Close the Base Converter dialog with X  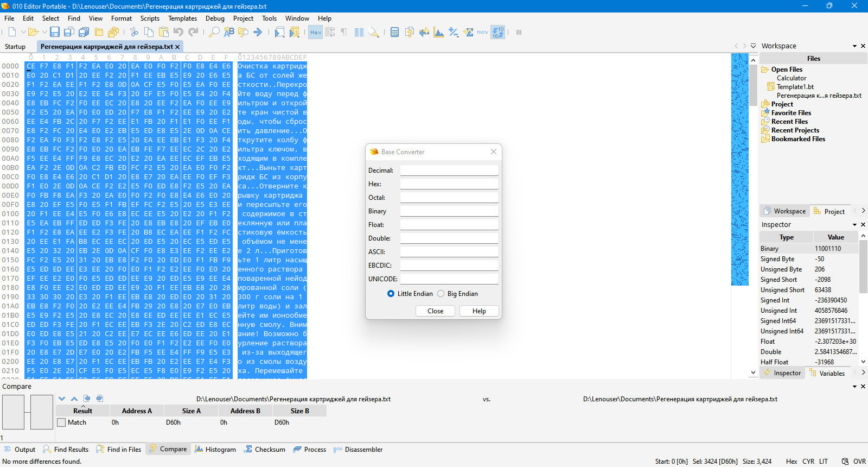[x=494, y=152]
